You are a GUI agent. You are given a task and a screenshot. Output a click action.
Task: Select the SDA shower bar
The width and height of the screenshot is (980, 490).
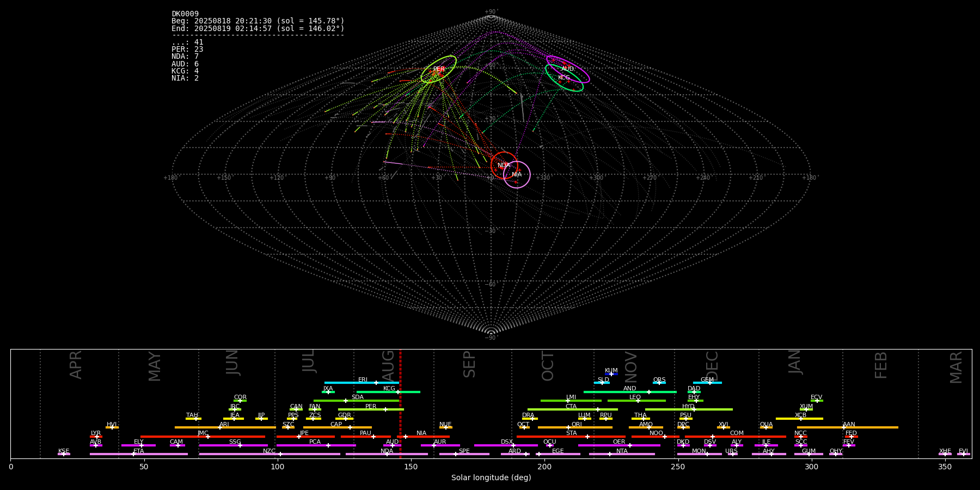coord(357,401)
